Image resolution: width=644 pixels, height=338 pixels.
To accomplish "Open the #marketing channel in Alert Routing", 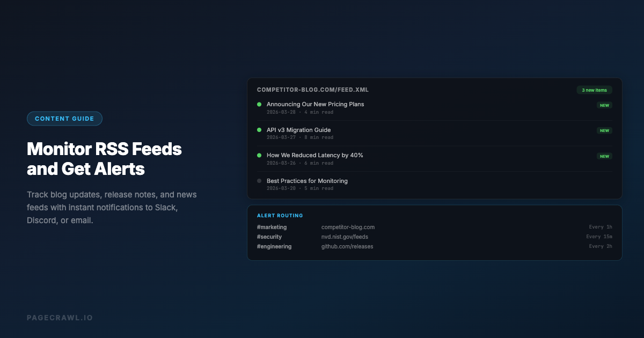I will (x=272, y=227).
